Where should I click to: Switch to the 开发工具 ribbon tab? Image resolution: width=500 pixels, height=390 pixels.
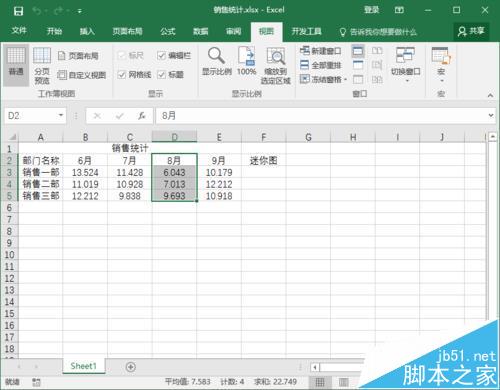click(x=306, y=31)
